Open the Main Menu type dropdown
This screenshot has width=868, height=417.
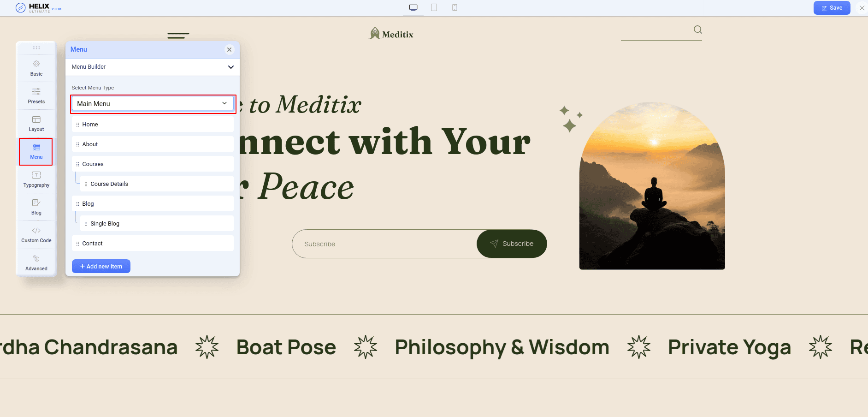pyautogui.click(x=153, y=103)
